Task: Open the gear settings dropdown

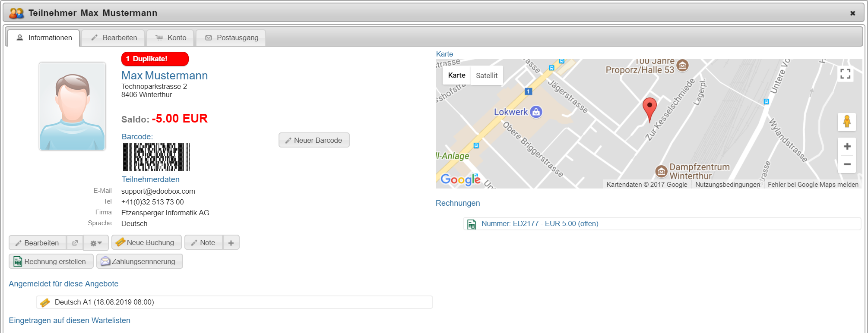Action: [x=96, y=243]
